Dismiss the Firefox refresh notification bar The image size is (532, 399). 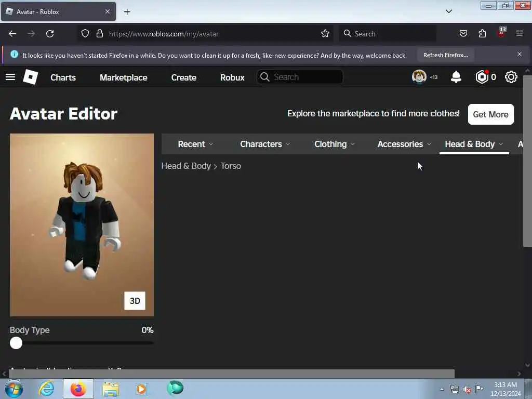[520, 54]
